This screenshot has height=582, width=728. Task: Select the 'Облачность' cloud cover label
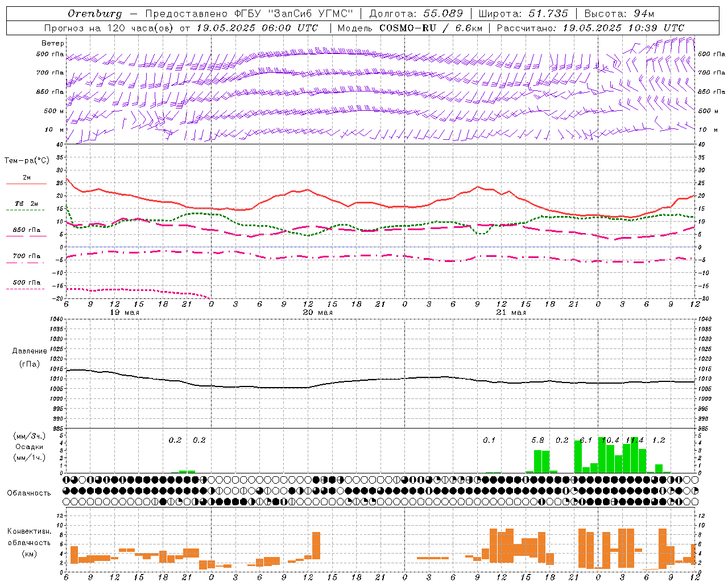(29, 493)
